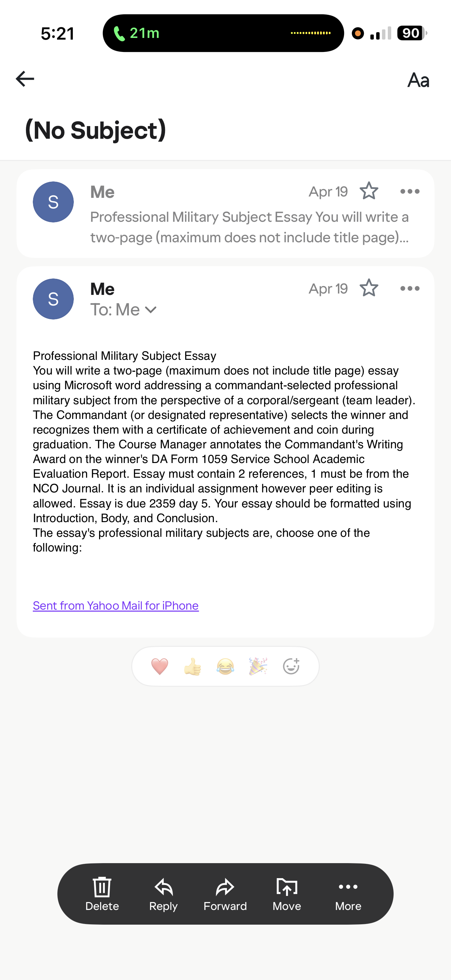React with the party popper emoji

coord(258,667)
